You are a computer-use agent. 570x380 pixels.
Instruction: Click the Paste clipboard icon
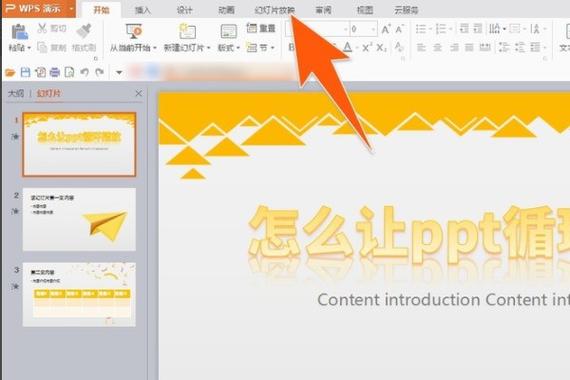[19, 32]
